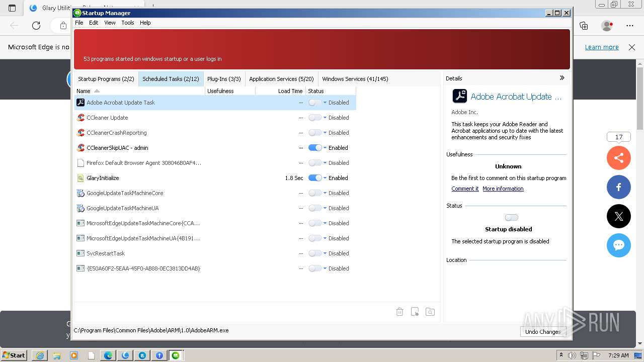
Task: Switch to Startup Programs (2/2) tab
Action: point(106,79)
